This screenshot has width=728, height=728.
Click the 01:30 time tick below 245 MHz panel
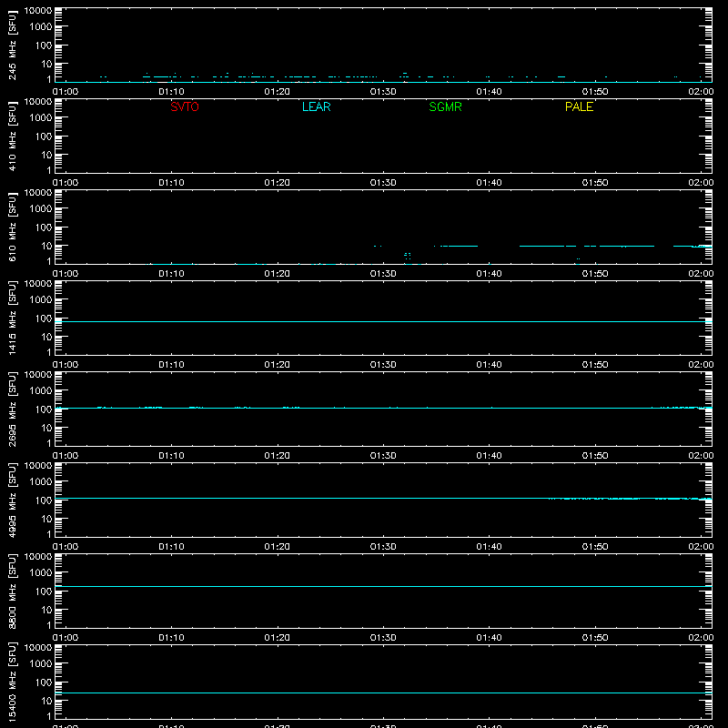[383, 92]
